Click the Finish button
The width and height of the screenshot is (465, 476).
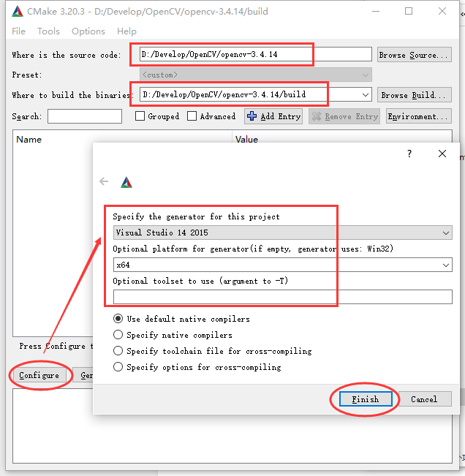click(x=366, y=399)
